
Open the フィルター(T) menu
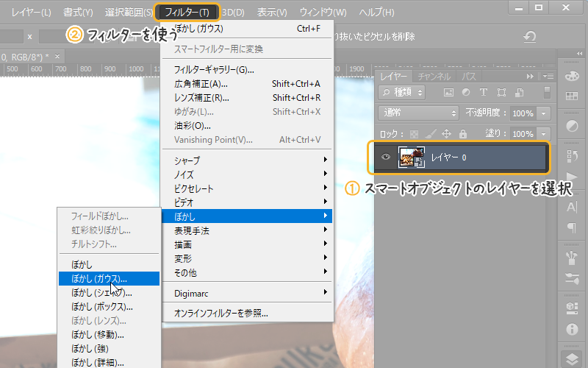click(187, 13)
